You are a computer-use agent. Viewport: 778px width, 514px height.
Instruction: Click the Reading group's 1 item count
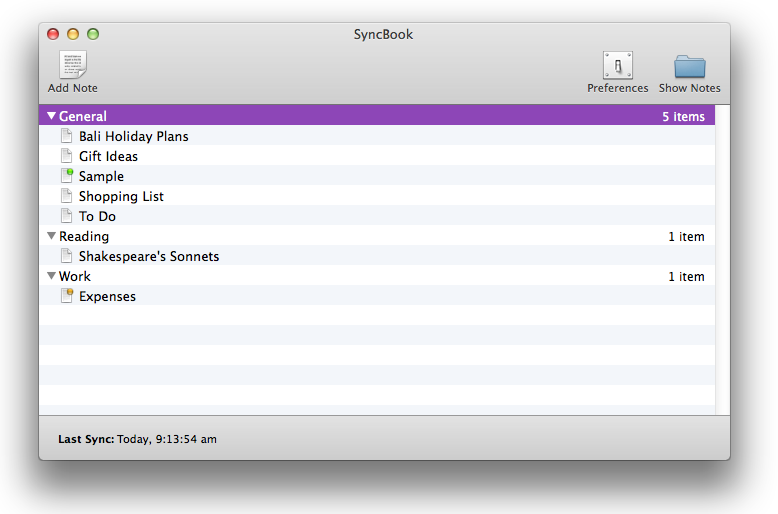tap(686, 237)
